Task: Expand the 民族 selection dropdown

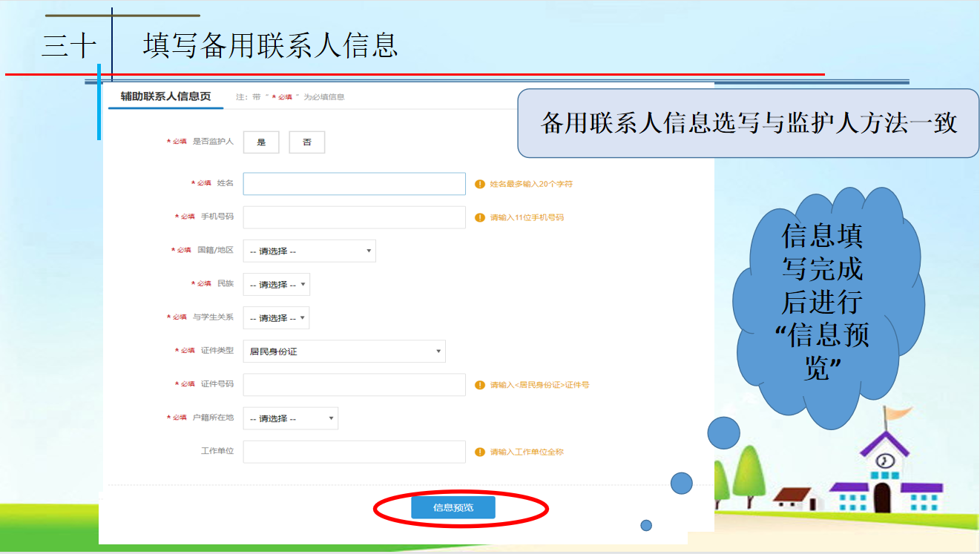Action: click(x=277, y=285)
